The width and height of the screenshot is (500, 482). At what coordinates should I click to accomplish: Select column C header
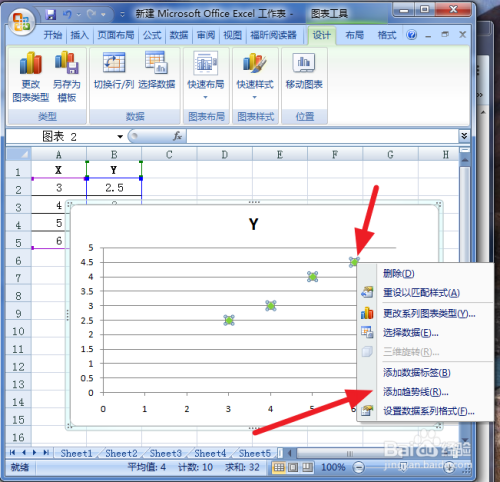coord(169,155)
